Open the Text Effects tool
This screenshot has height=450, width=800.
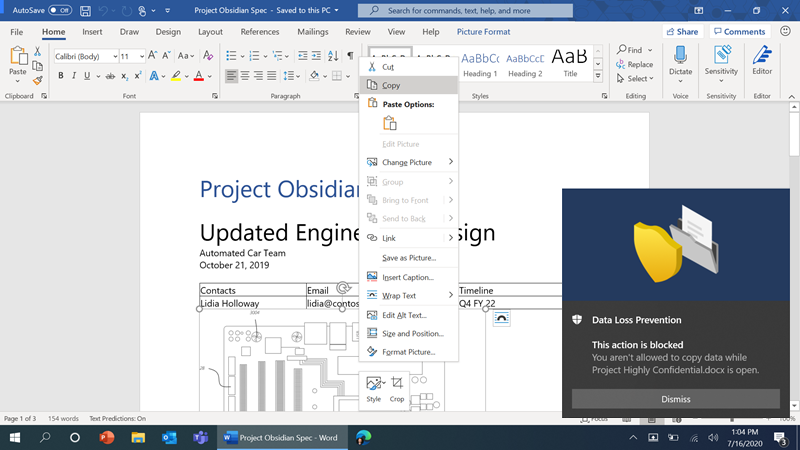tap(154, 76)
